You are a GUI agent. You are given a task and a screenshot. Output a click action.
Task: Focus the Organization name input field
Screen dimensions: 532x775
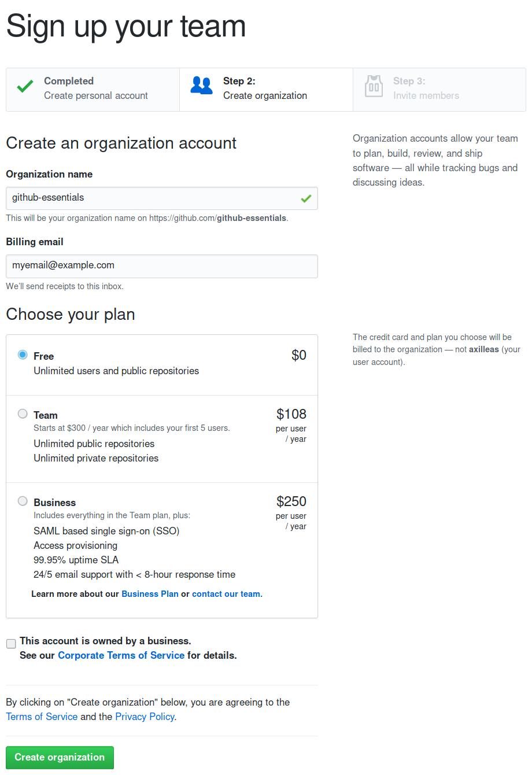pyautogui.click(x=162, y=198)
